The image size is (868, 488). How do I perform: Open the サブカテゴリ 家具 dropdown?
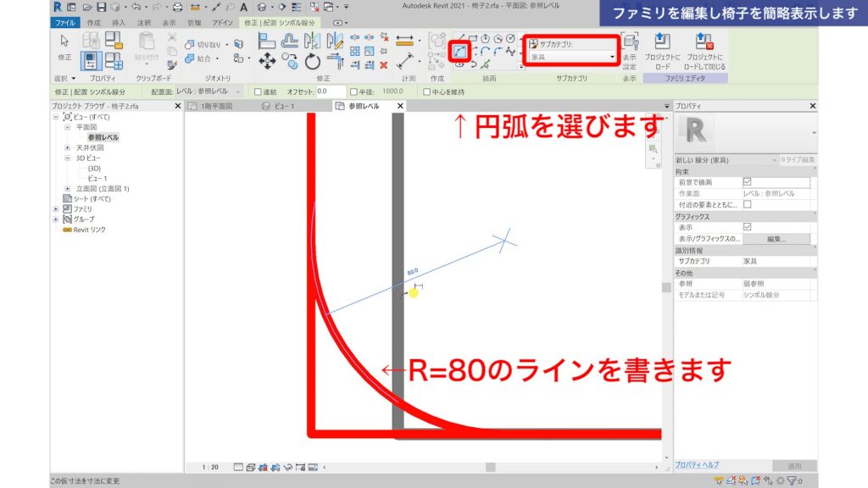613,58
